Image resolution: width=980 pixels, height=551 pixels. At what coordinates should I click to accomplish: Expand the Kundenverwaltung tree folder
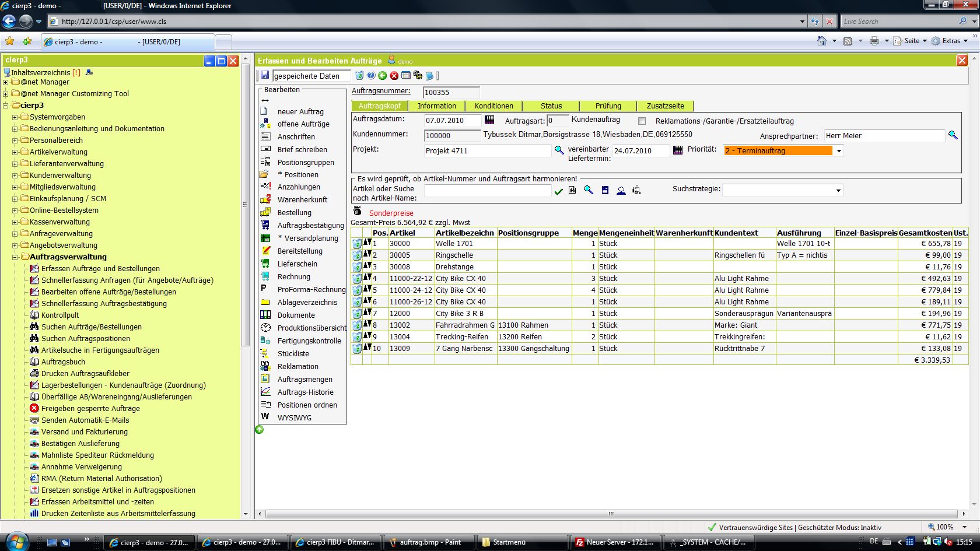[15, 176]
